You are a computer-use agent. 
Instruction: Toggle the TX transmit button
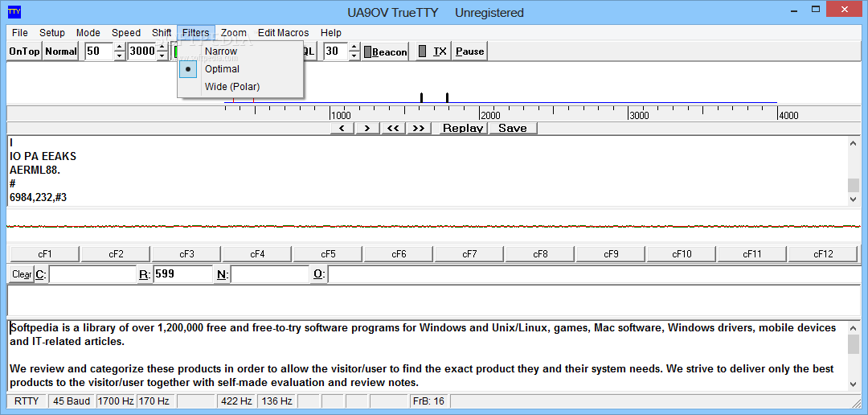tap(434, 51)
